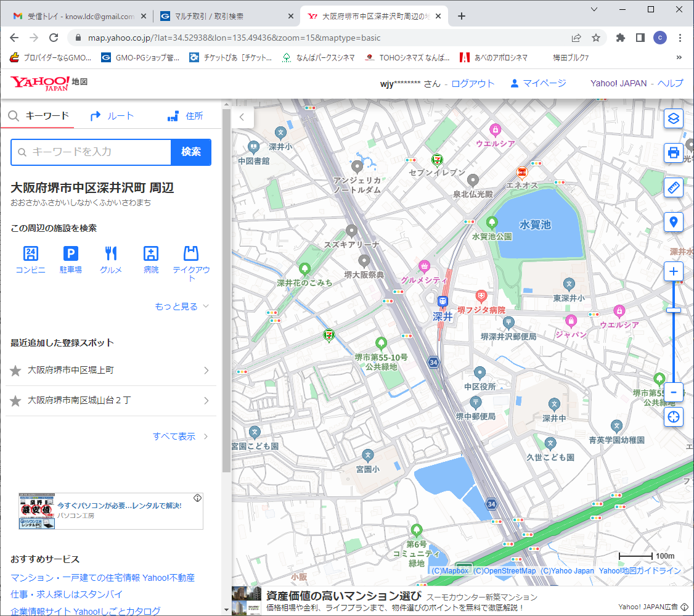Click the ログアウト link
This screenshot has width=694, height=616.
click(x=473, y=83)
